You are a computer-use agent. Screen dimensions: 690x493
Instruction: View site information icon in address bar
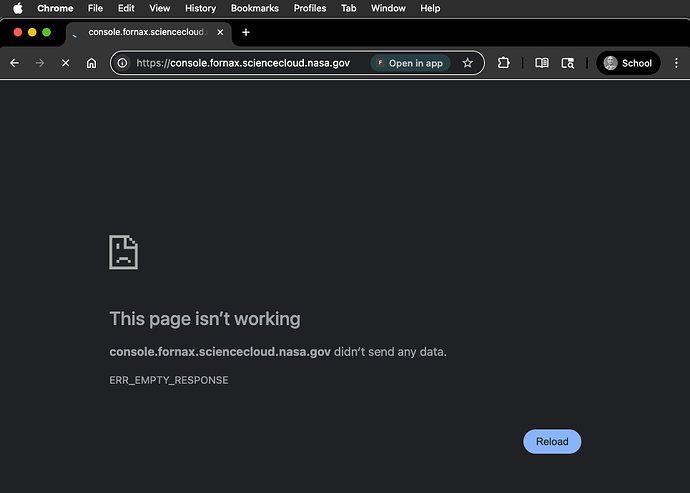coord(122,63)
